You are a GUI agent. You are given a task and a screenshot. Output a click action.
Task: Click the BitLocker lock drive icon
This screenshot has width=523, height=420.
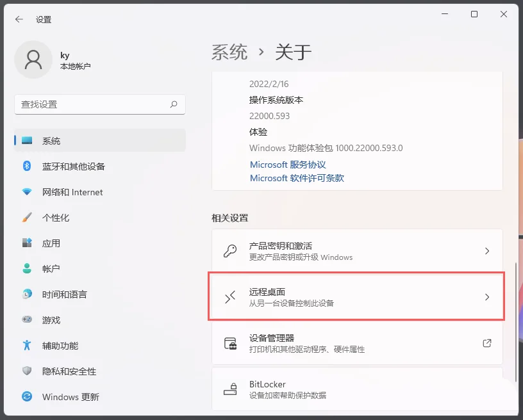pos(230,389)
